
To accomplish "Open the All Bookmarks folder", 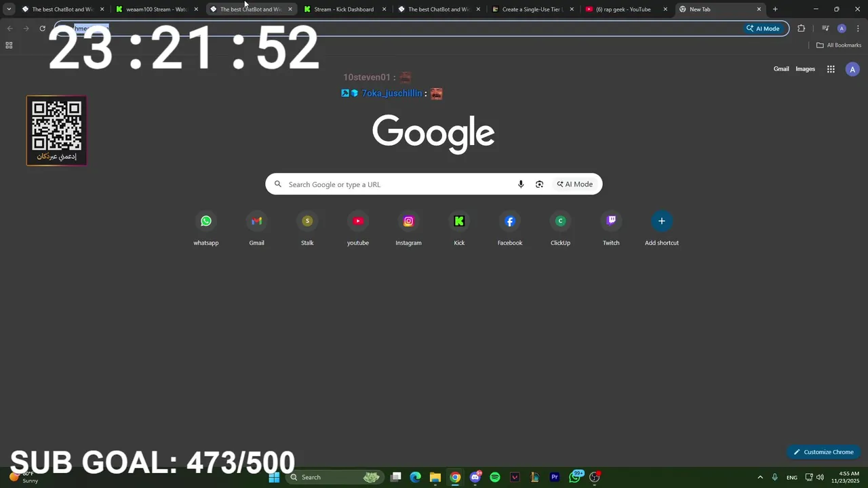I will tap(839, 45).
